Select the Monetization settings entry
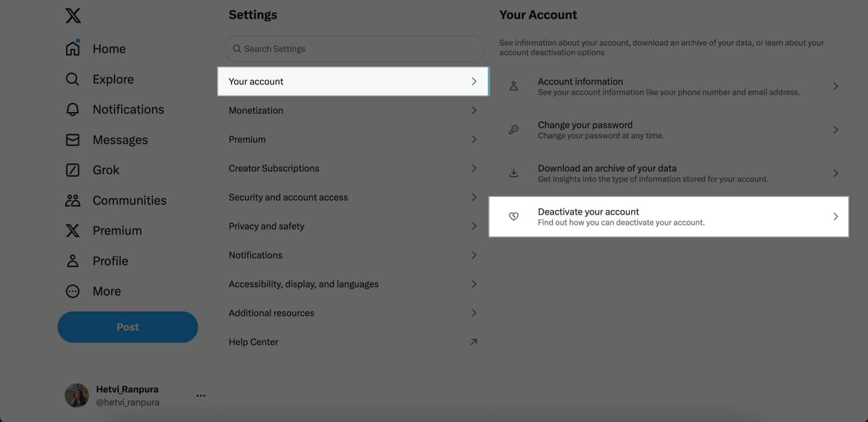Viewport: 868px width, 422px height. (x=353, y=110)
